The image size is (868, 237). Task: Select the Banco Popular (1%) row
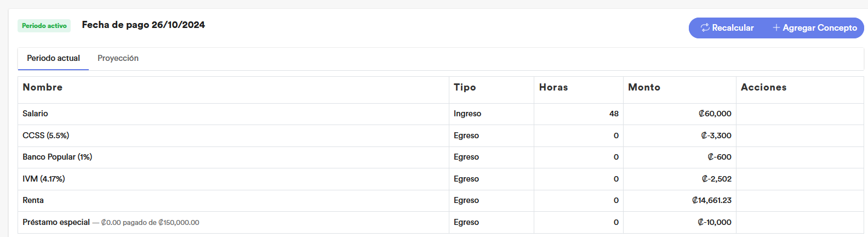pyautogui.click(x=441, y=157)
